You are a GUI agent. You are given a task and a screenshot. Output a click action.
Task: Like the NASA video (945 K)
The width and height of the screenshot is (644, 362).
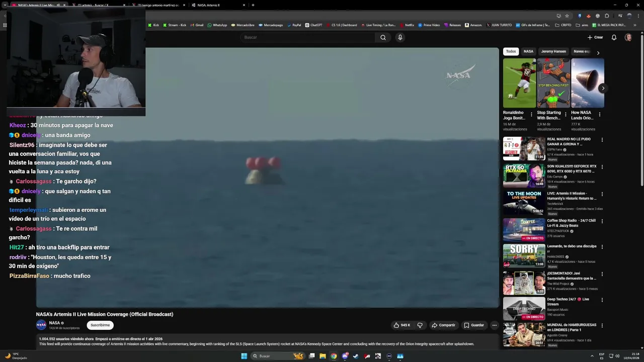(x=402, y=325)
